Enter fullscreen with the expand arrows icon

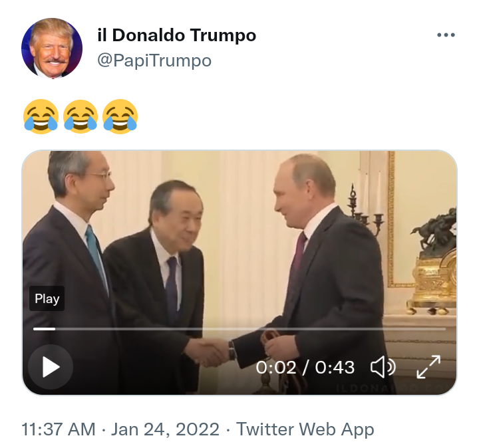click(428, 367)
